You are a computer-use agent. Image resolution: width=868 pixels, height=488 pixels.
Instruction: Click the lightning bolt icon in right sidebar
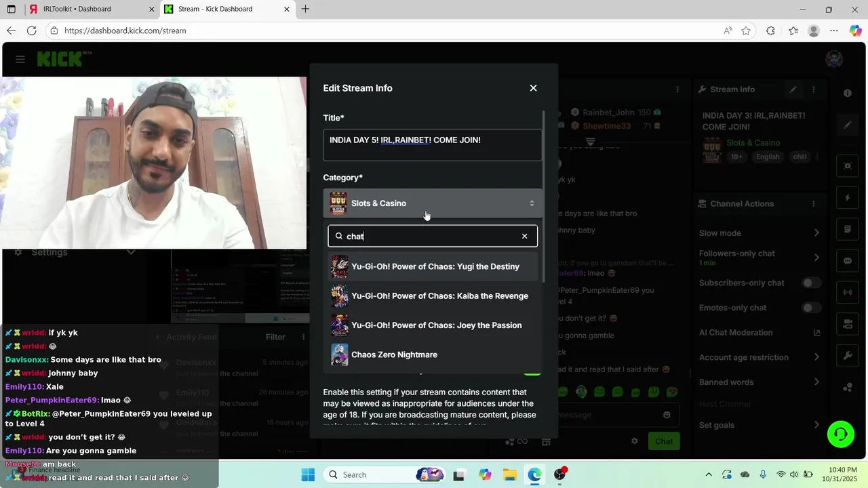coord(848,198)
